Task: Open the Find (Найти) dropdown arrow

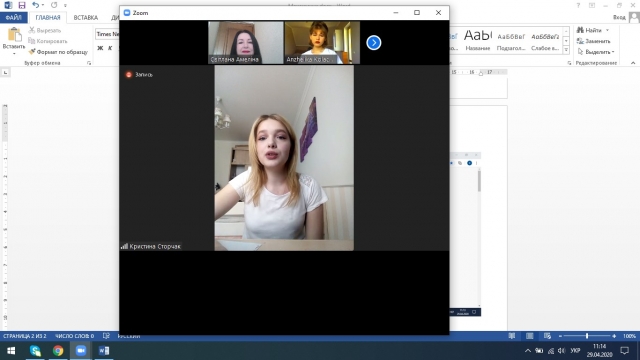Action: point(607,30)
